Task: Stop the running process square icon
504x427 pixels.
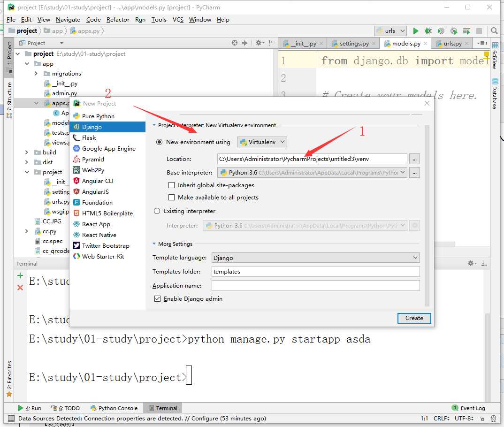Action: click(x=479, y=31)
